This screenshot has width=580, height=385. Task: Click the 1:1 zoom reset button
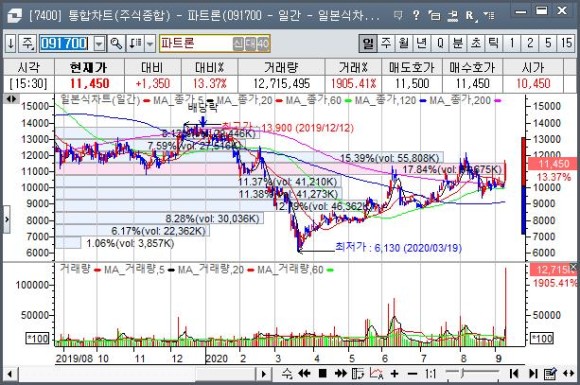pos(430,374)
